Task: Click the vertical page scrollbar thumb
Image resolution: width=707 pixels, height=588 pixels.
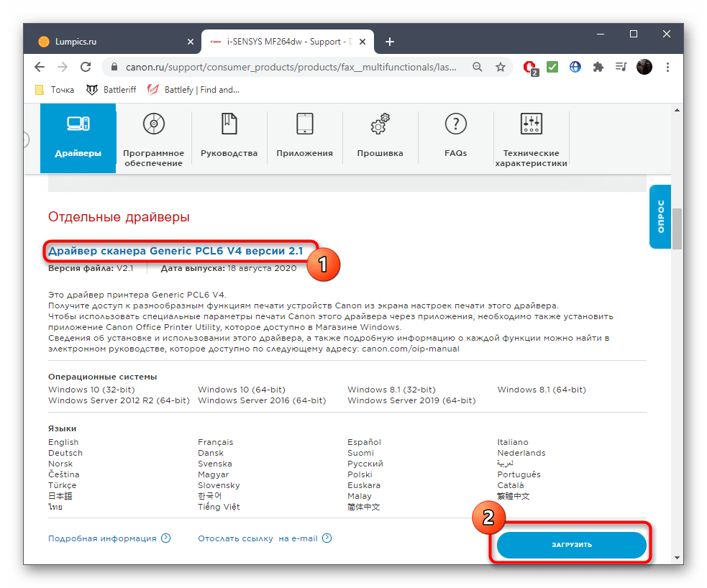Action: (x=677, y=229)
